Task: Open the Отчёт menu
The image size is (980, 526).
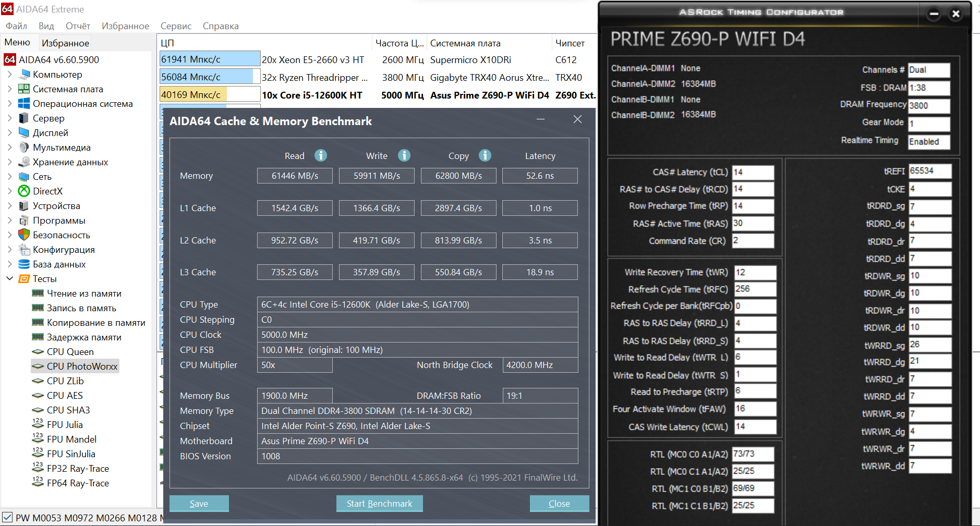Action: pyautogui.click(x=78, y=26)
